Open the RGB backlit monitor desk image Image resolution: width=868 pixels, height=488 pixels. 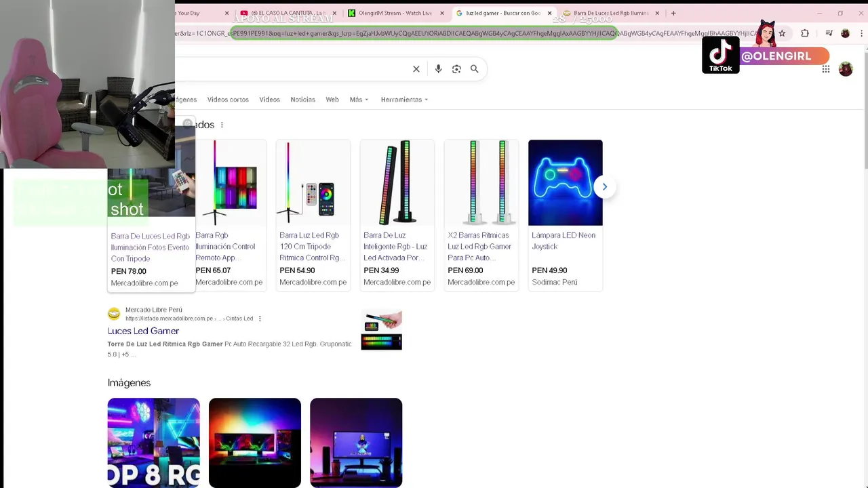pos(255,443)
